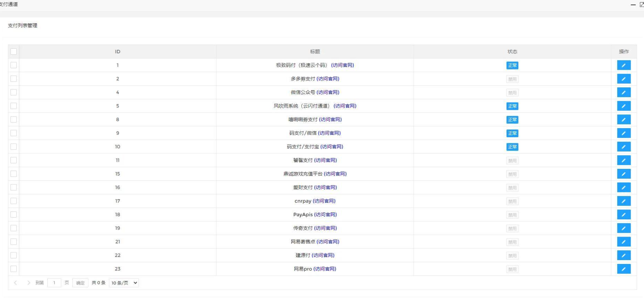Go to next page arrow

click(x=28, y=283)
